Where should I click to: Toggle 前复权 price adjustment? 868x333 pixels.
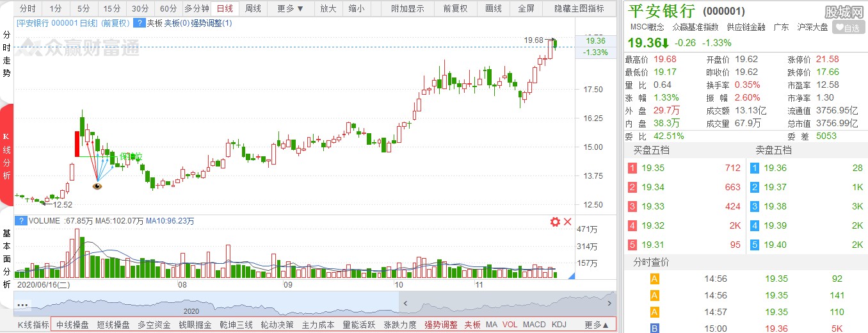pos(455,8)
